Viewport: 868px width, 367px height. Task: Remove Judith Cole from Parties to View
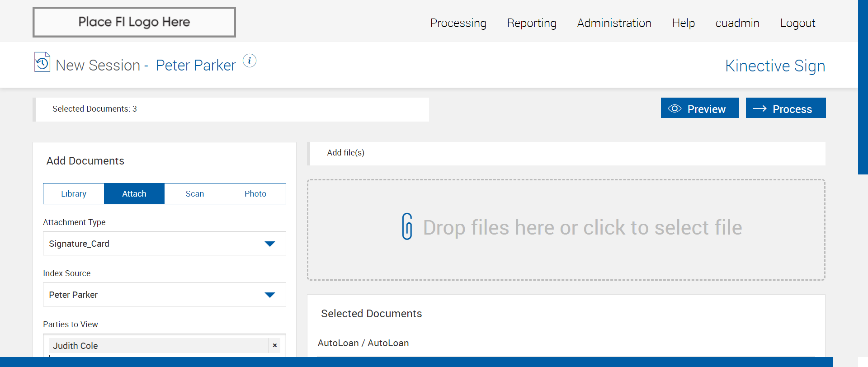274,345
